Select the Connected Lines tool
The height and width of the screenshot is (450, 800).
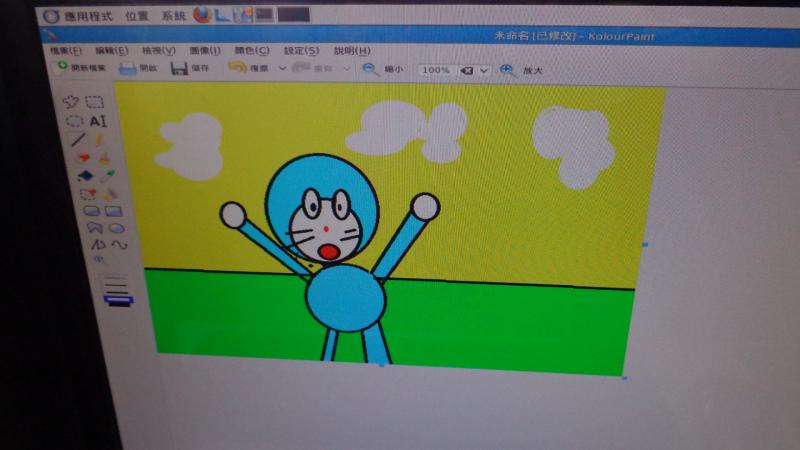tap(97, 244)
